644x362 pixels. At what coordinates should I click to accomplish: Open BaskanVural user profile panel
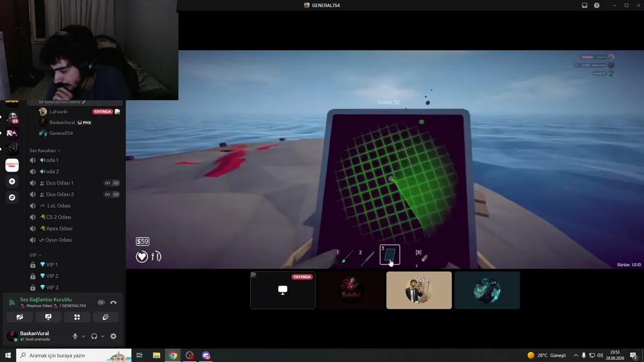click(35, 336)
